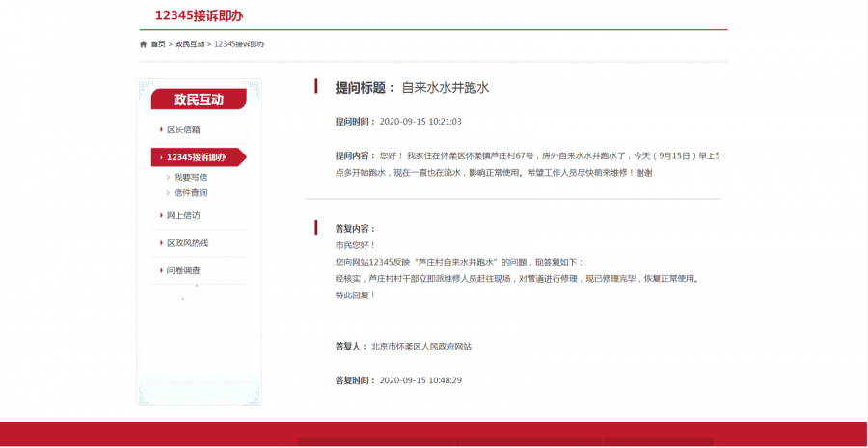Open the 区政风热线 sidebar entry
This screenshot has width=868, height=448.
(187, 243)
